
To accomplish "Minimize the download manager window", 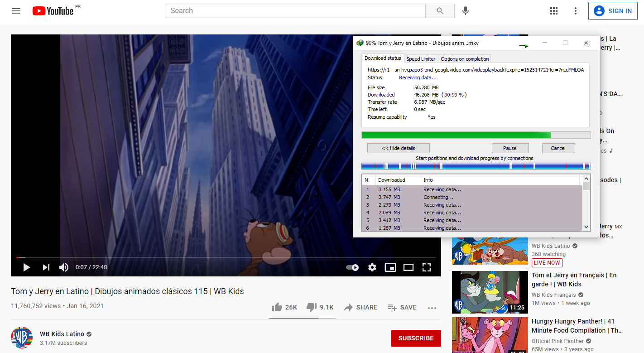I will 545,43.
